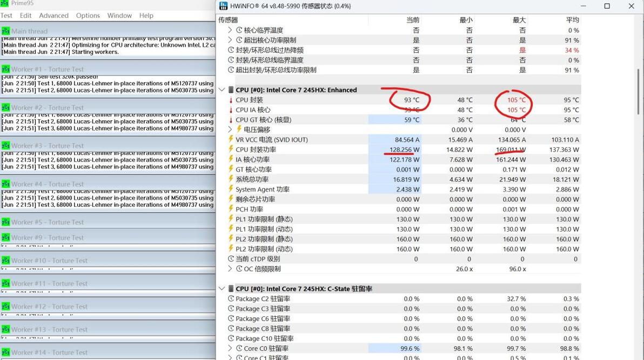
Task: Click the thermometer icon for CPU GT 核心
Action: (231, 120)
